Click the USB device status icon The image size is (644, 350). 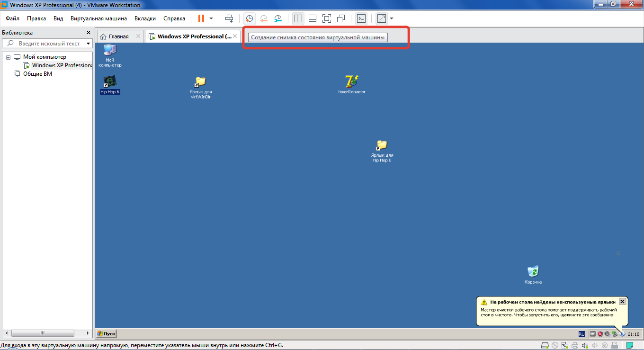coord(615,345)
